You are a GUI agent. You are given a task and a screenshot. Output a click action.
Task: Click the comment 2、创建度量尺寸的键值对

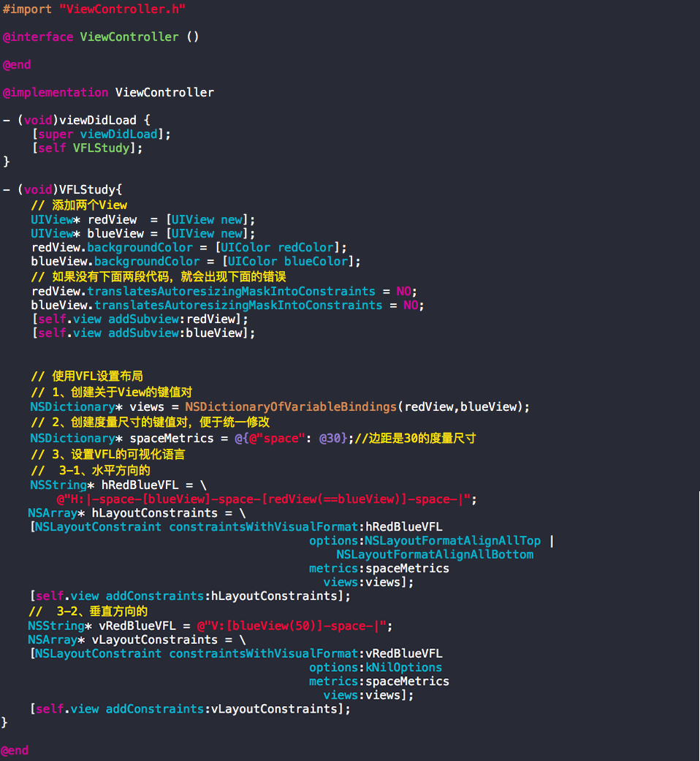pyautogui.click(x=151, y=423)
